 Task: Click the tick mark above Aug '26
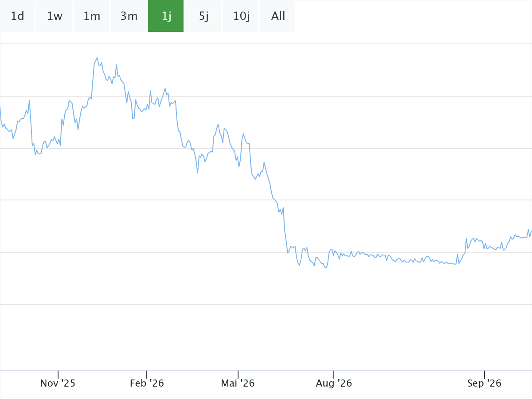point(334,375)
